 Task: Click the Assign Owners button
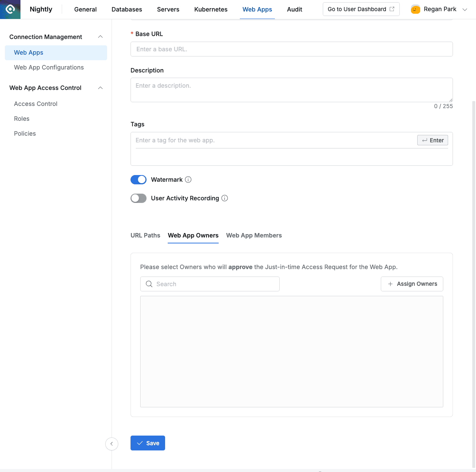click(x=412, y=284)
